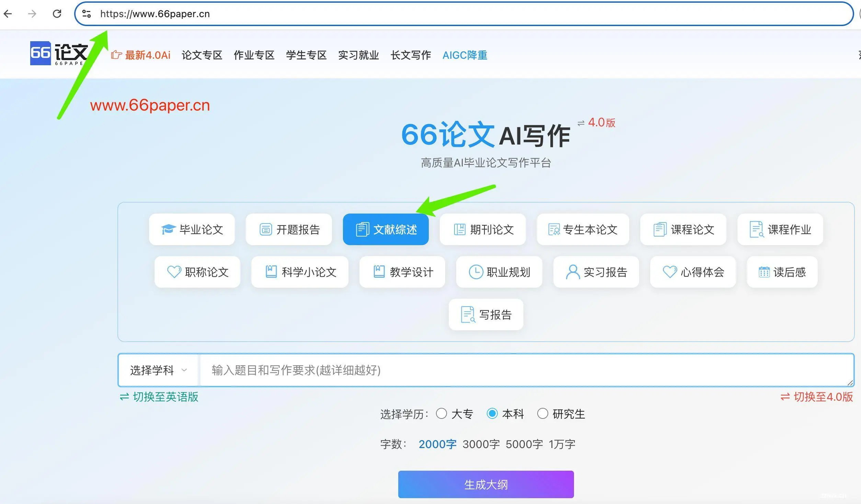Click swap icon next to 切换至英语版
Image resolution: width=861 pixels, height=504 pixels.
coord(124,397)
